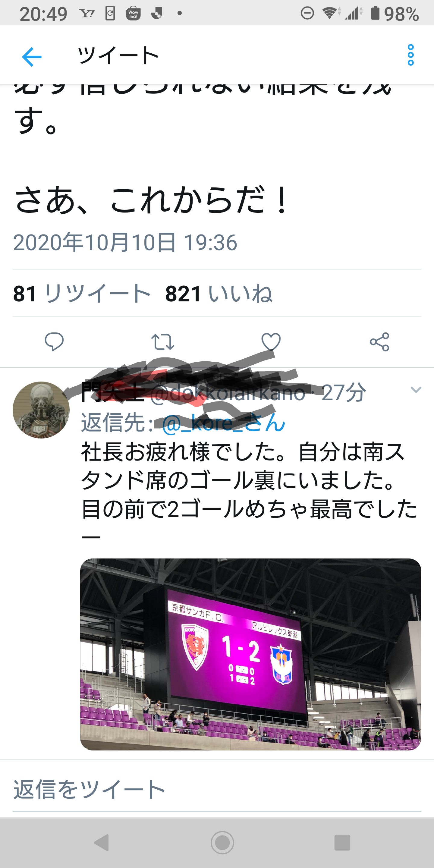Tap the Wowma notification icon in the status bar

pyautogui.click(x=133, y=14)
